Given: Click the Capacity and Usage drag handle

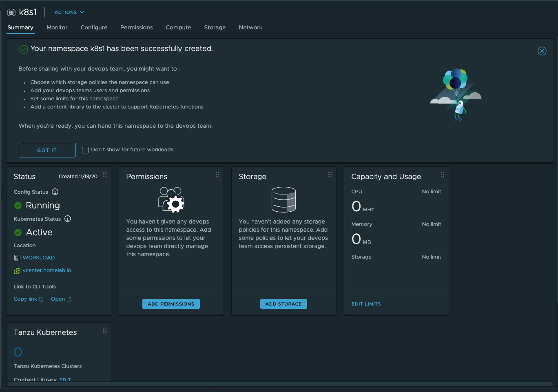Looking at the screenshot, I should click(443, 175).
